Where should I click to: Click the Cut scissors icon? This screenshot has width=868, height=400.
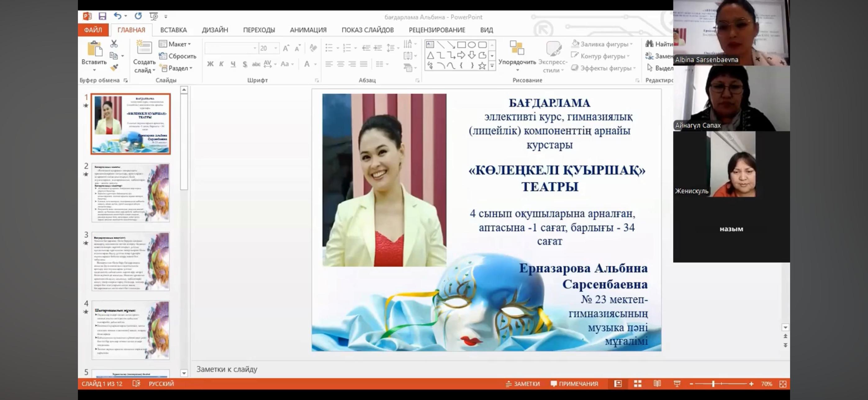pos(114,44)
